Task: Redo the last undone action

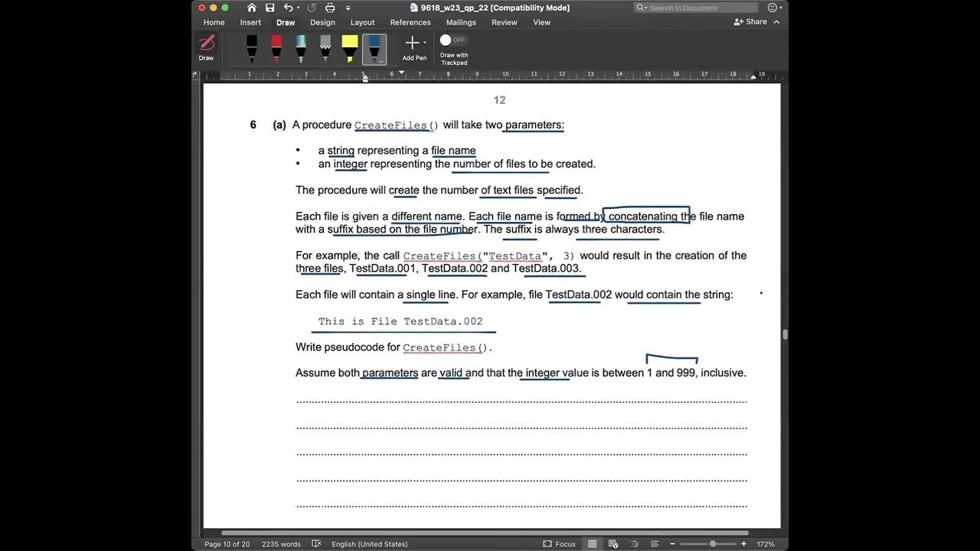Action: tap(312, 8)
